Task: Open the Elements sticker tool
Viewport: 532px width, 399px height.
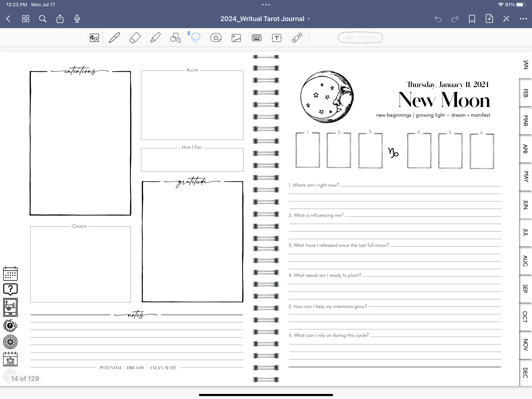Action: (x=216, y=38)
